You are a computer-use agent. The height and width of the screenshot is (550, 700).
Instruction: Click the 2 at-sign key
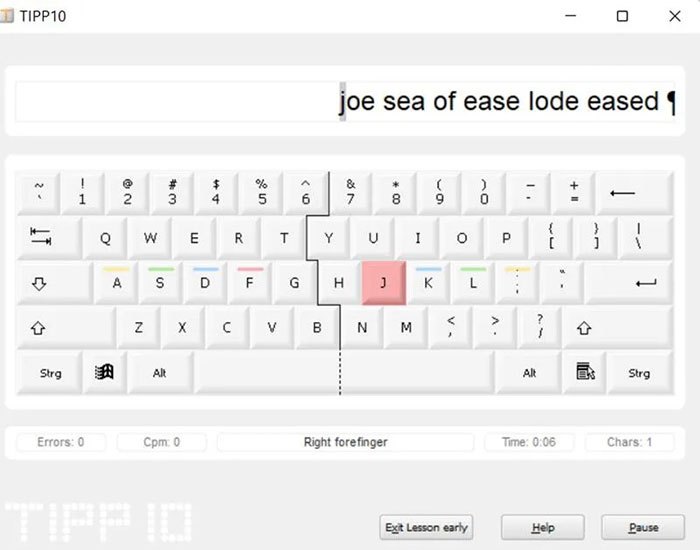[127, 193]
